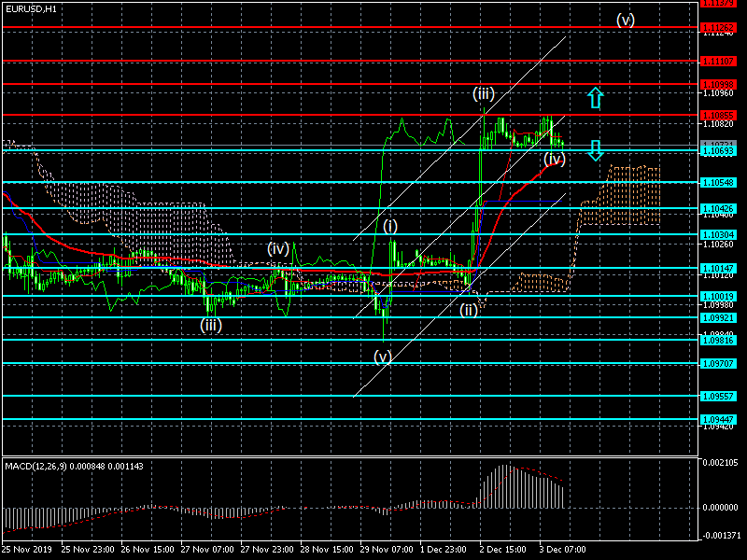Select the cyan 1.09707 price label
Image resolution: width=747 pixels, height=560 pixels.
pos(718,364)
